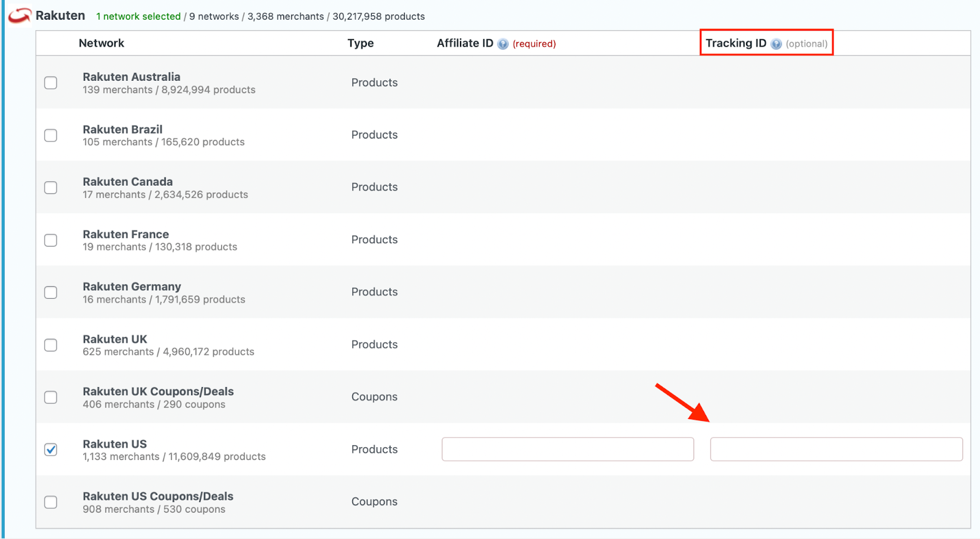Enable the Rakuten France checkbox
The image size is (980, 539).
click(x=51, y=240)
